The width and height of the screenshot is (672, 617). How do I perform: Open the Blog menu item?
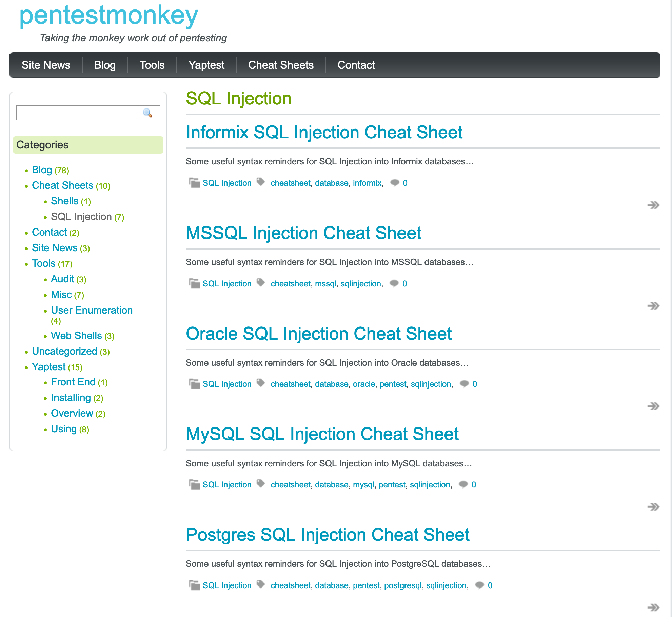(105, 65)
